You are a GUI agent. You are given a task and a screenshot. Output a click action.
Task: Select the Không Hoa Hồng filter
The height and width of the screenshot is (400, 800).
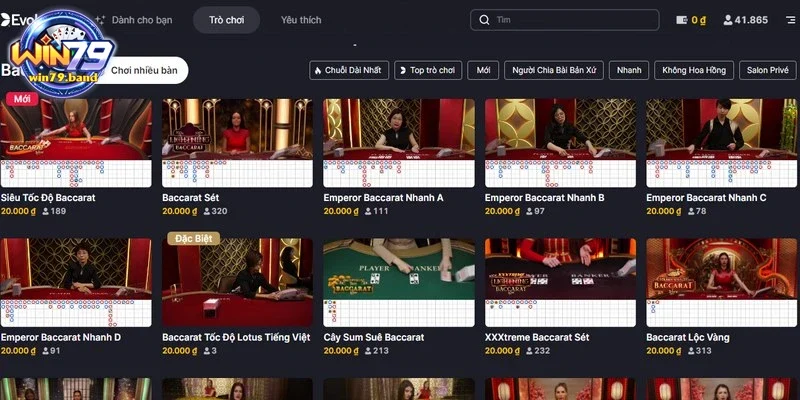click(695, 71)
